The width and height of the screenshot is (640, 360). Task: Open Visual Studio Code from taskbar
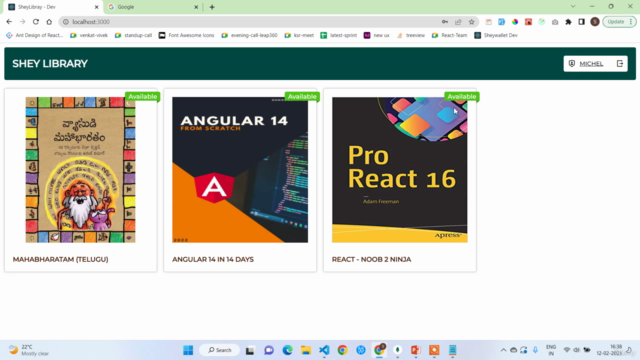pos(324,350)
